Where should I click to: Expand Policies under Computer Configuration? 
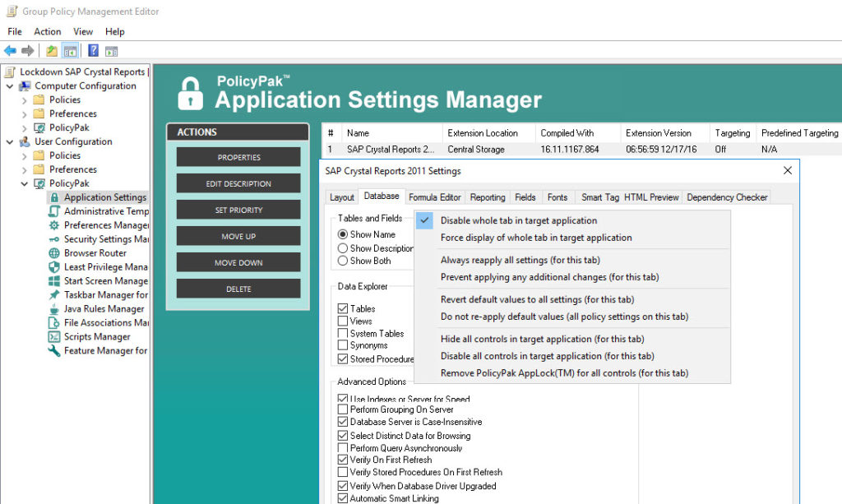[24, 99]
